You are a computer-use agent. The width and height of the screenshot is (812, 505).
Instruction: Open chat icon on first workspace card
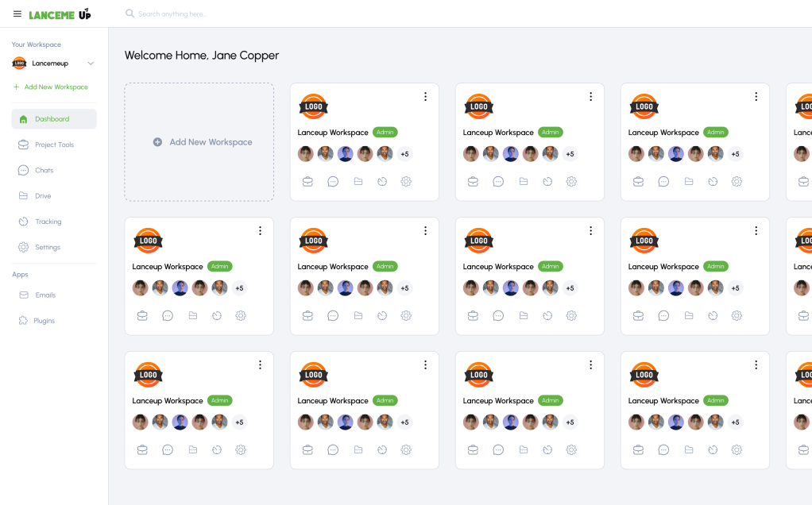tap(333, 182)
